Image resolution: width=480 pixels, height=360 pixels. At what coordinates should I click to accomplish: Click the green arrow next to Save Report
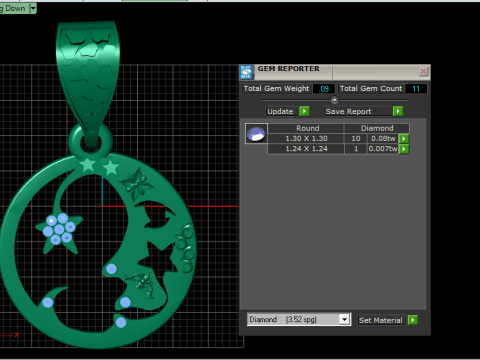398,111
